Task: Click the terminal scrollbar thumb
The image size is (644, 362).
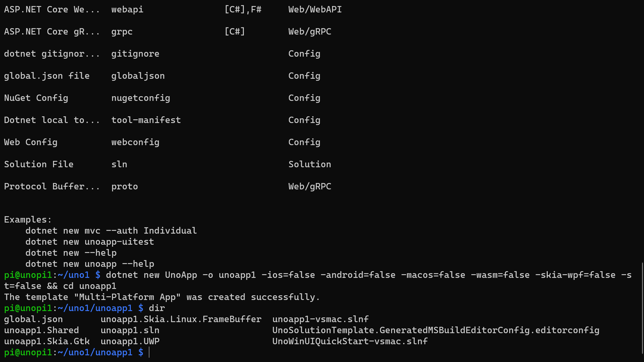Action: (x=642, y=308)
